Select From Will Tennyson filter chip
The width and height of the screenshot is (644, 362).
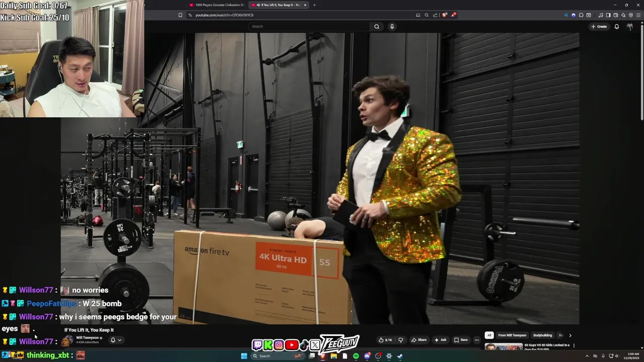pyautogui.click(x=512, y=335)
